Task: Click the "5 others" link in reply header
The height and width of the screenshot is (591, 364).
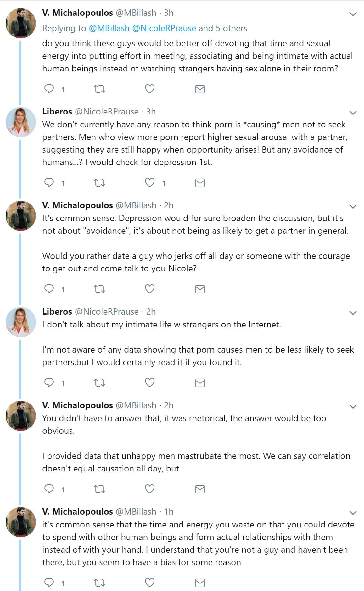Action: 231,28
